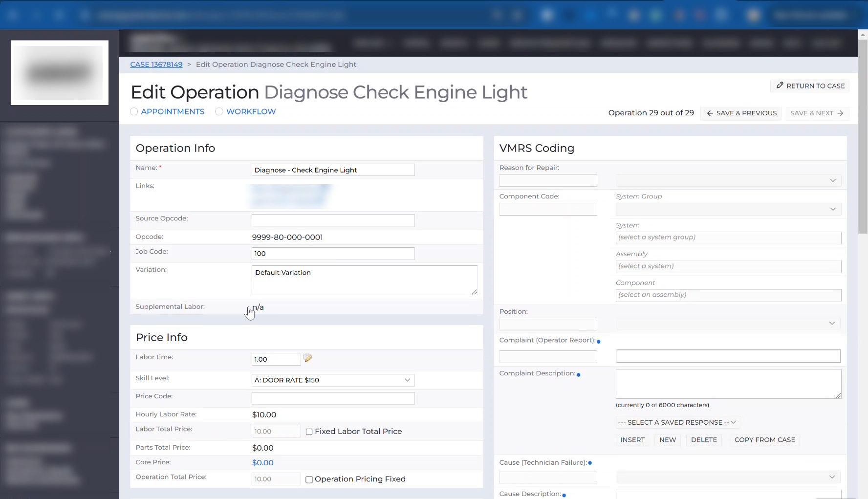
Task: Click the DELETE saved response button
Action: click(704, 440)
